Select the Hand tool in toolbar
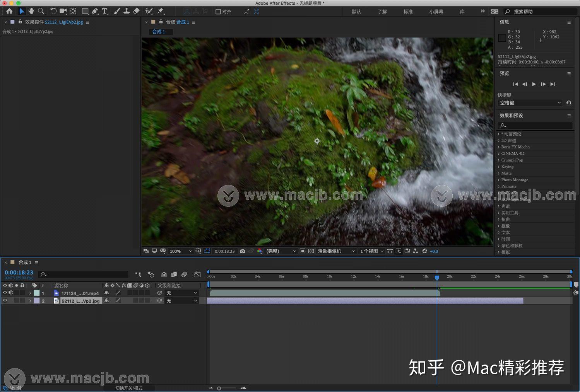This screenshot has width=580, height=392. coord(31,11)
